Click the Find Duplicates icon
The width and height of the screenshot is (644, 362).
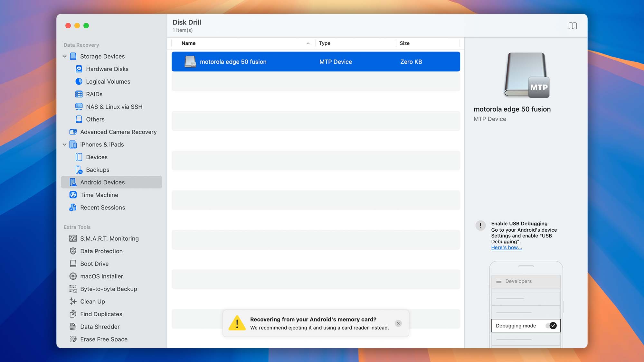pos(73,314)
